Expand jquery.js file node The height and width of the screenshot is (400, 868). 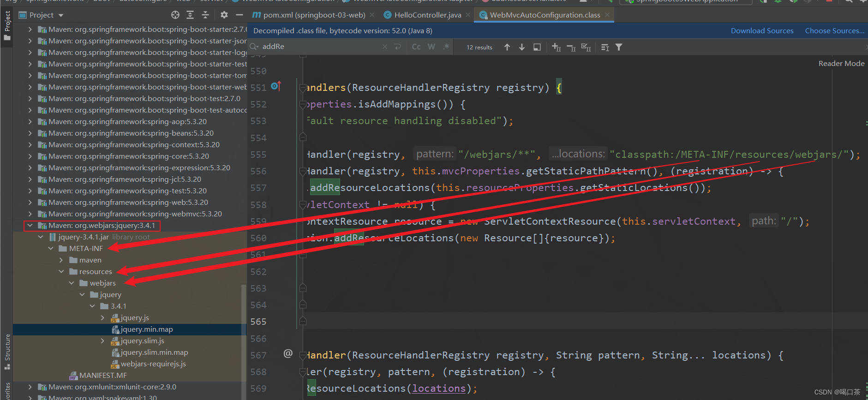(102, 317)
